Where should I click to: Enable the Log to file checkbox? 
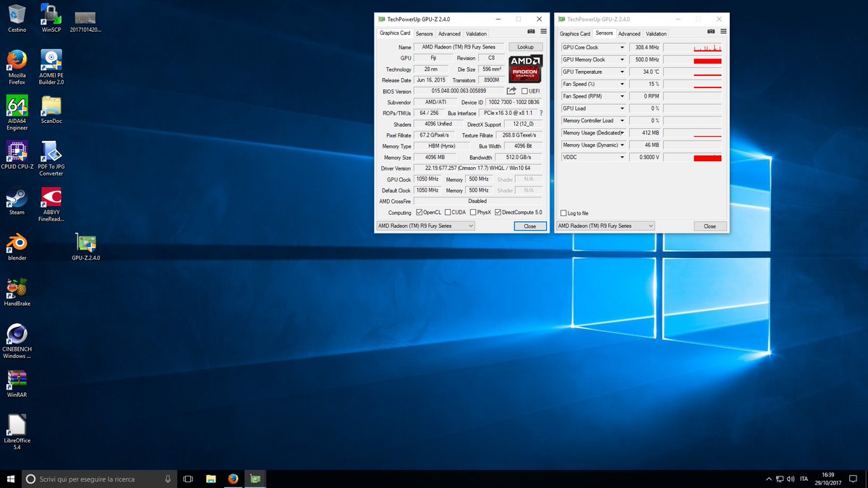[564, 213]
